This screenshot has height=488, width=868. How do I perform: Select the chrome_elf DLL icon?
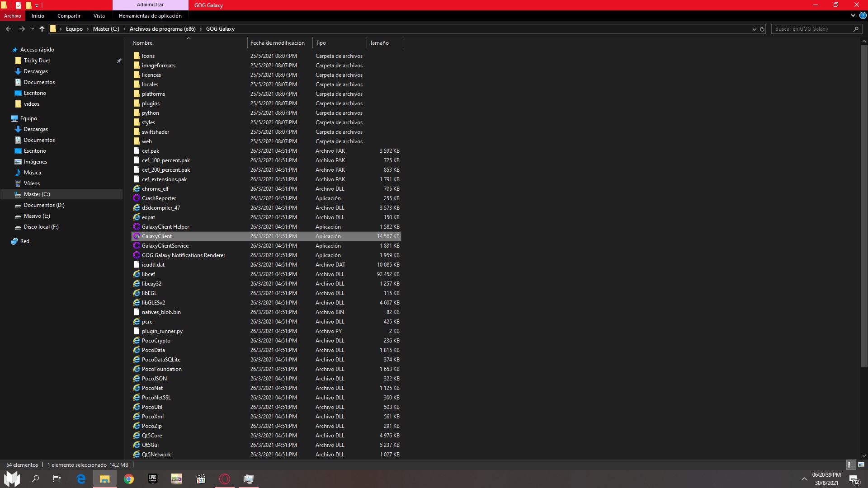137,189
